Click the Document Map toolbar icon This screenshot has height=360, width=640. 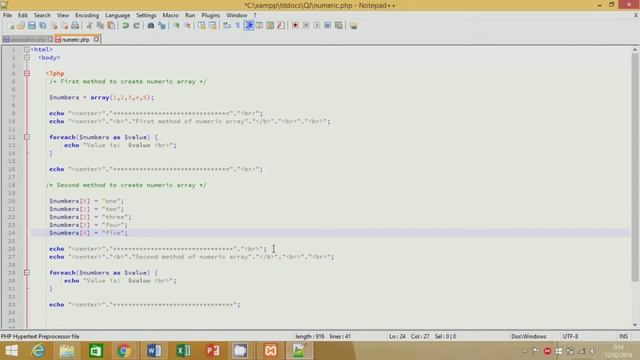click(270, 26)
